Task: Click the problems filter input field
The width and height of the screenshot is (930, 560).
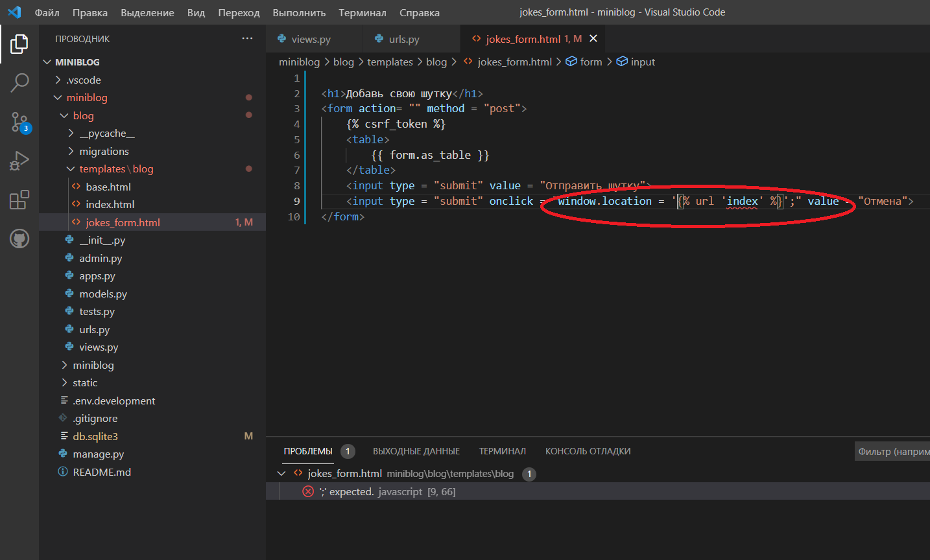Action: coord(892,451)
